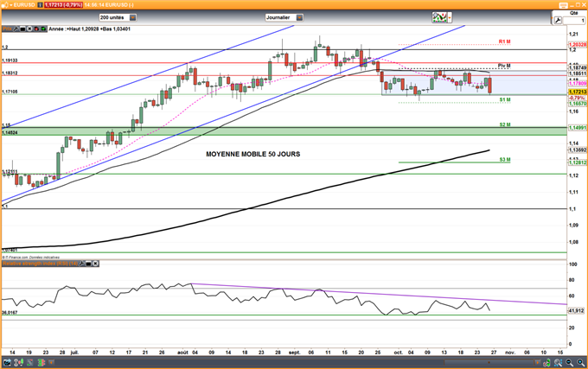Click the nov. date label on time axis

point(509,353)
